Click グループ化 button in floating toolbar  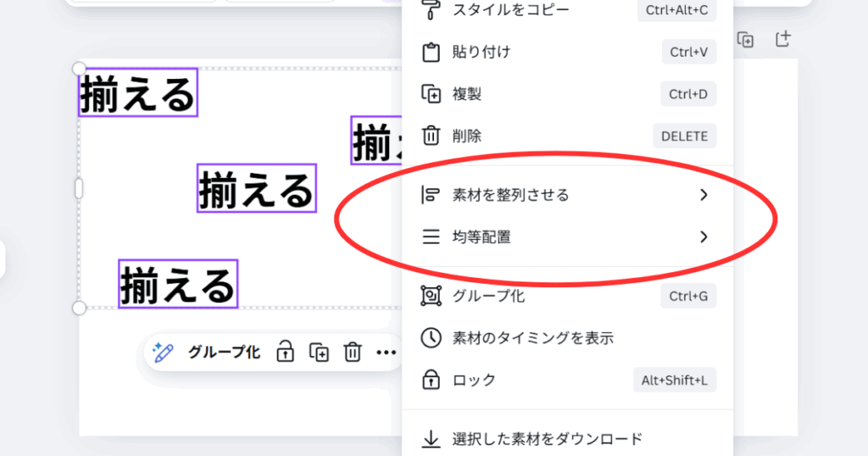click(224, 352)
